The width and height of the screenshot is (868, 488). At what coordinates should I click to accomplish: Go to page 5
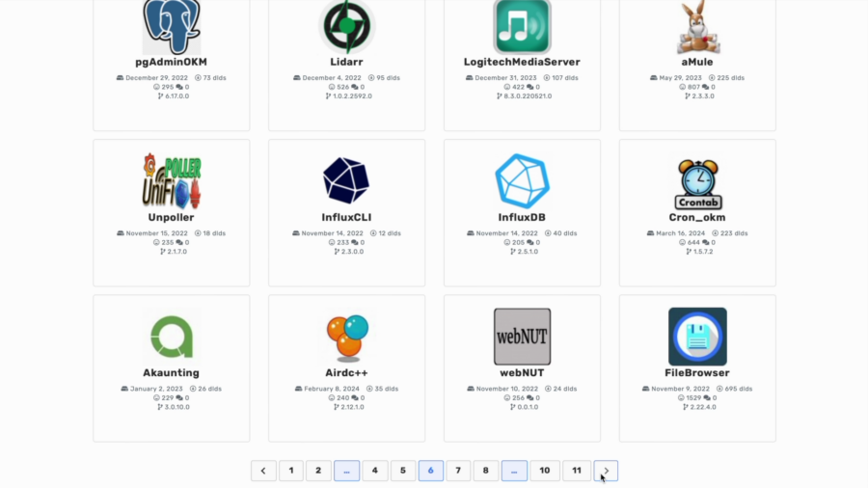(x=403, y=471)
